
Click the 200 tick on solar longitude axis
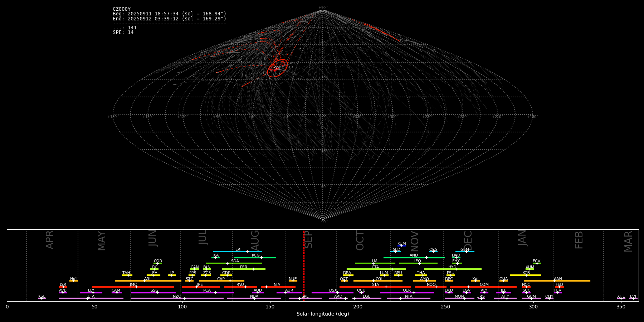[358, 307]
